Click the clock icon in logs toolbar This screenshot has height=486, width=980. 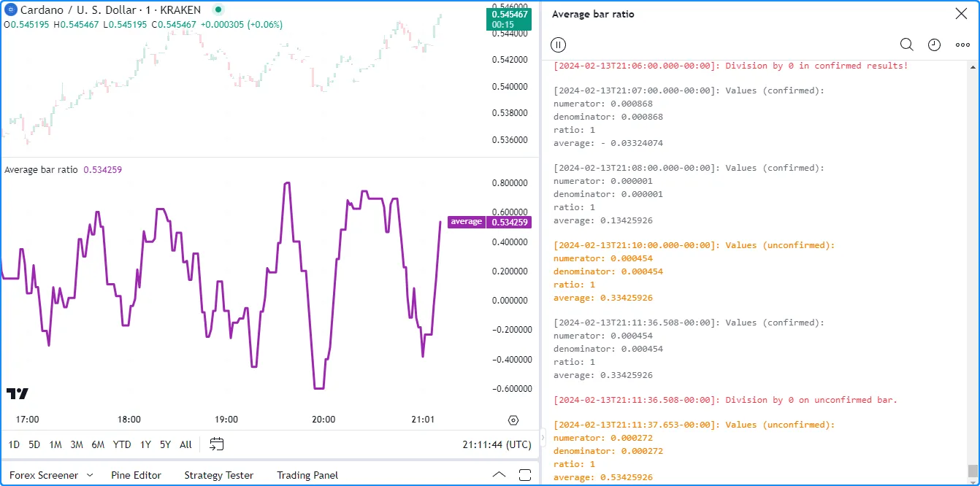pyautogui.click(x=934, y=45)
